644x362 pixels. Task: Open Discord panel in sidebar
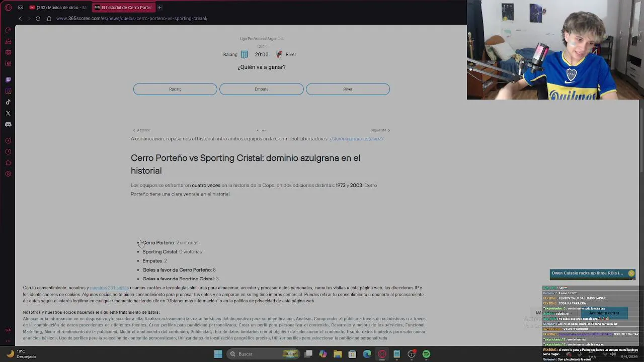[x=8, y=124]
